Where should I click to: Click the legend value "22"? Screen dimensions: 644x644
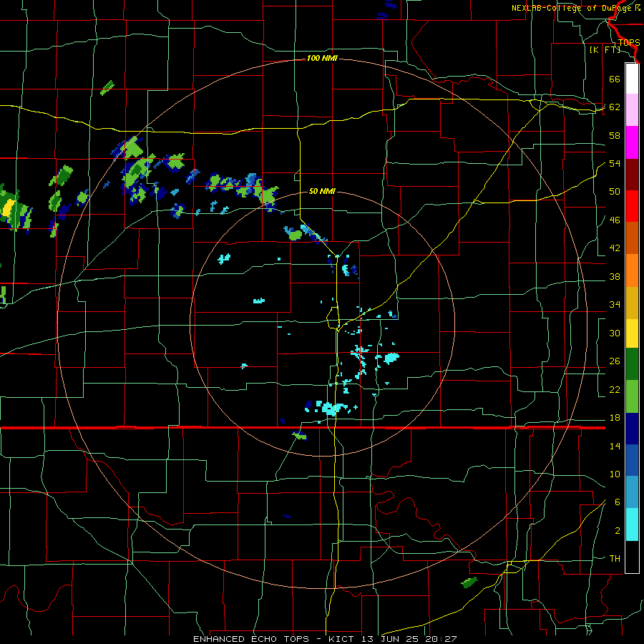[x=615, y=389]
